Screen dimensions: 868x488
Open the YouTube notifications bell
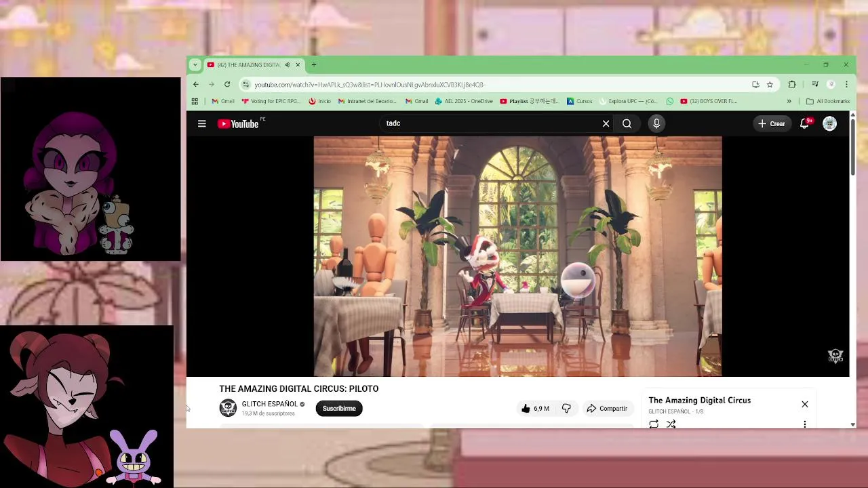coord(805,123)
